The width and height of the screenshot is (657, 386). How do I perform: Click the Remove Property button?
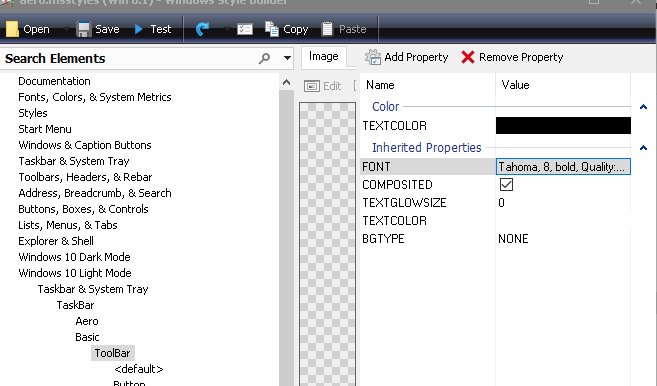coord(512,57)
